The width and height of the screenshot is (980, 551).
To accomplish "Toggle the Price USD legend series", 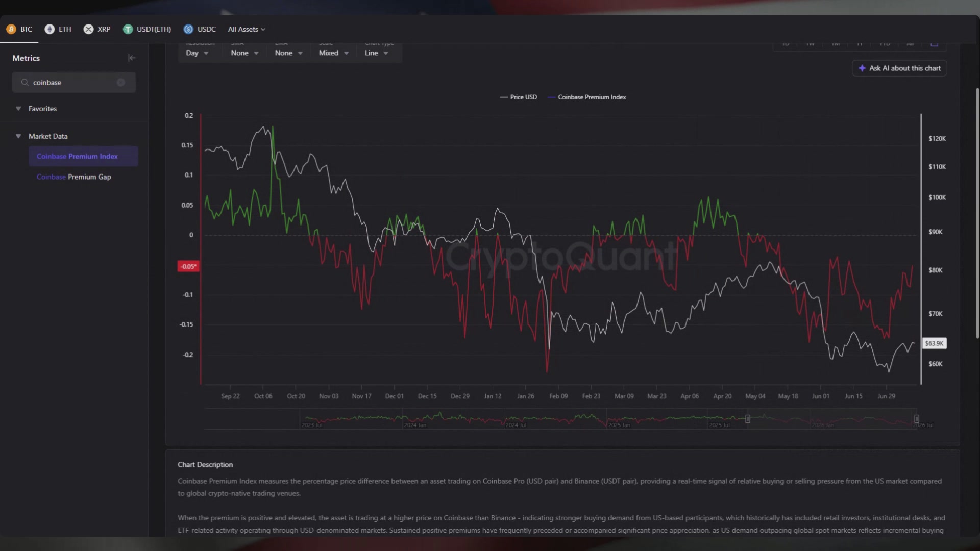I will click(518, 97).
